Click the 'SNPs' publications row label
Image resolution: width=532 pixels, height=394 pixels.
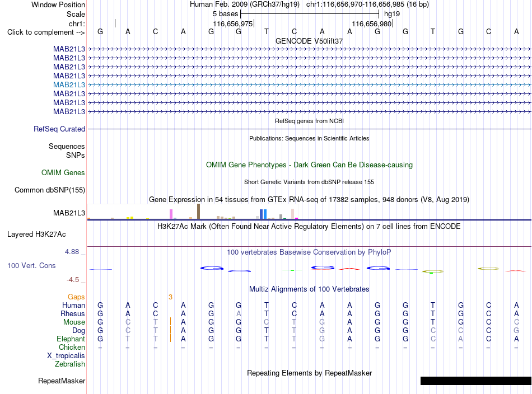pyautogui.click(x=76, y=155)
